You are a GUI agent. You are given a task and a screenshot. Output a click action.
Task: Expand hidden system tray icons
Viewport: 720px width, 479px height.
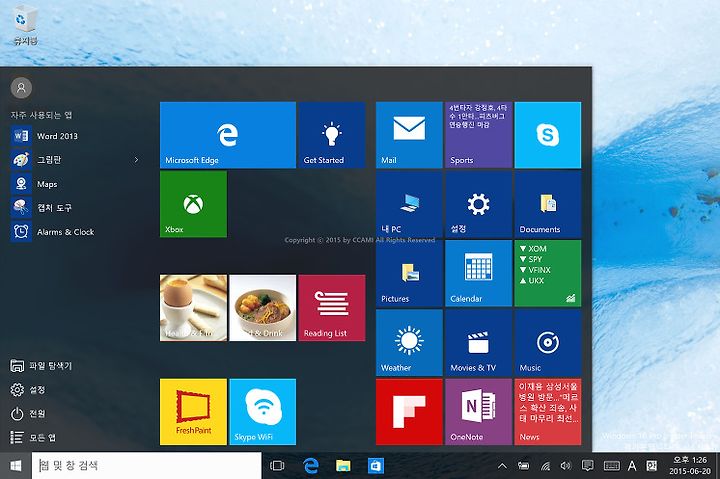502,466
